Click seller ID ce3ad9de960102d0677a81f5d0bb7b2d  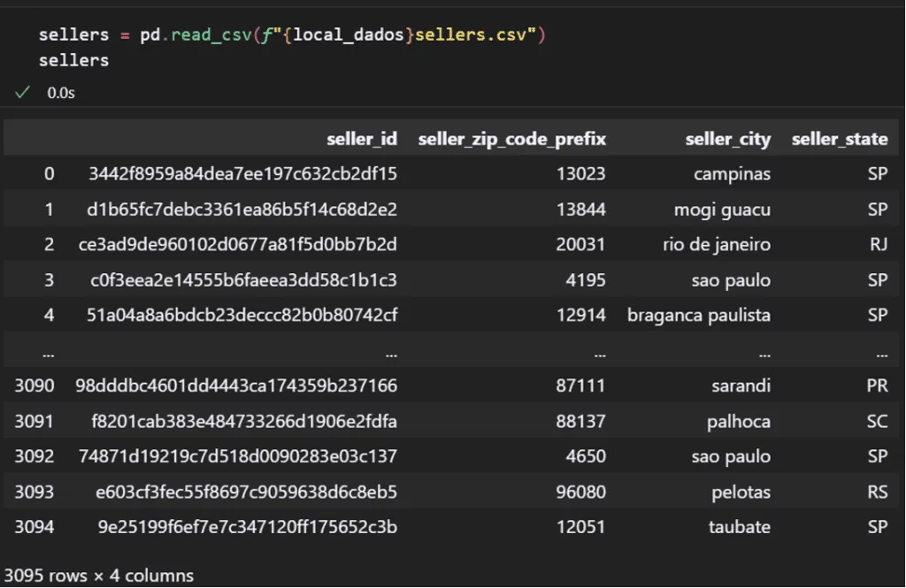pyautogui.click(x=238, y=244)
